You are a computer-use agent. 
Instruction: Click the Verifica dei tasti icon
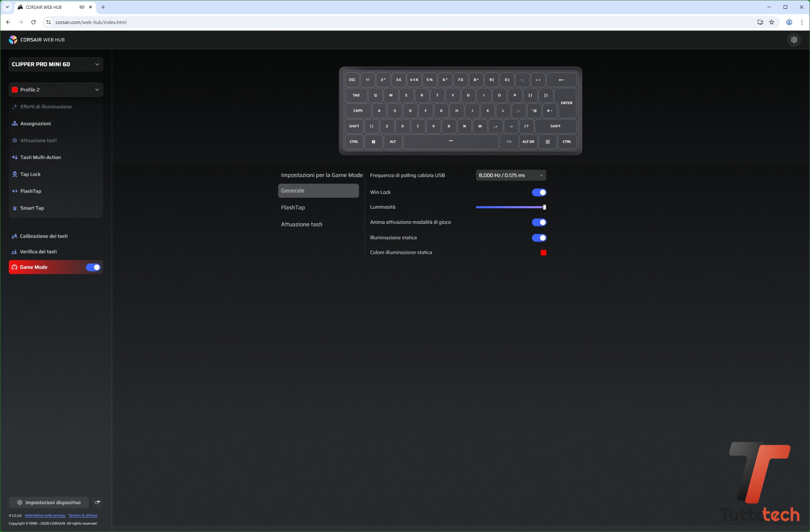click(14, 252)
